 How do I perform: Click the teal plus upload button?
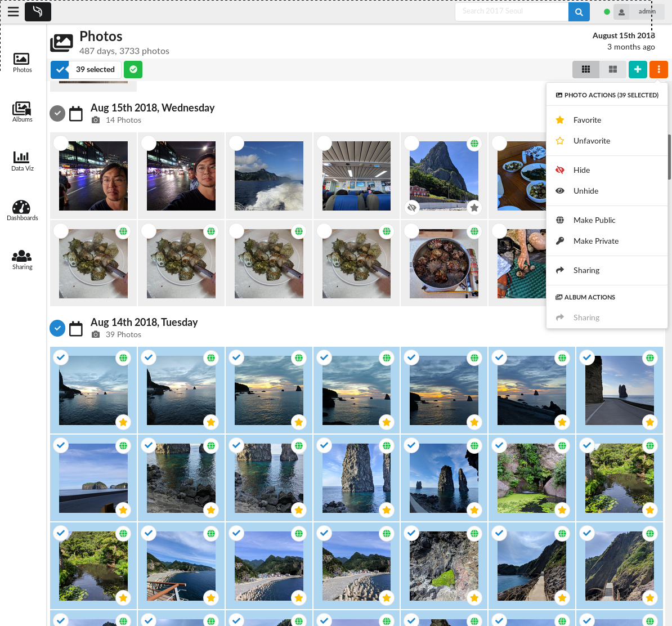point(637,69)
